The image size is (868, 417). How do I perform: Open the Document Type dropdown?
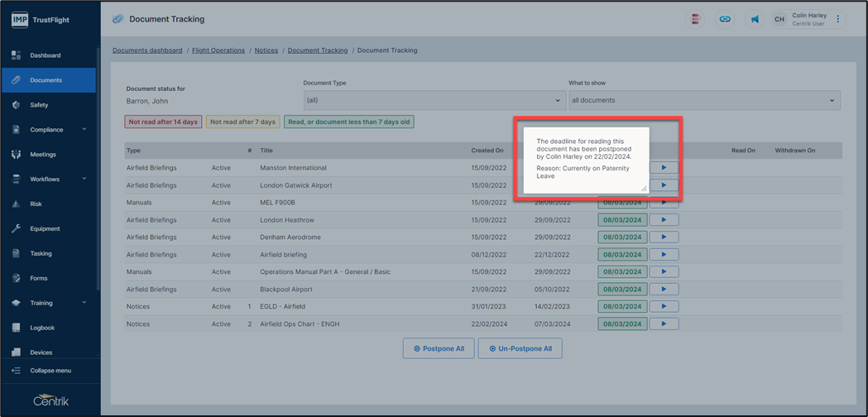pos(434,100)
